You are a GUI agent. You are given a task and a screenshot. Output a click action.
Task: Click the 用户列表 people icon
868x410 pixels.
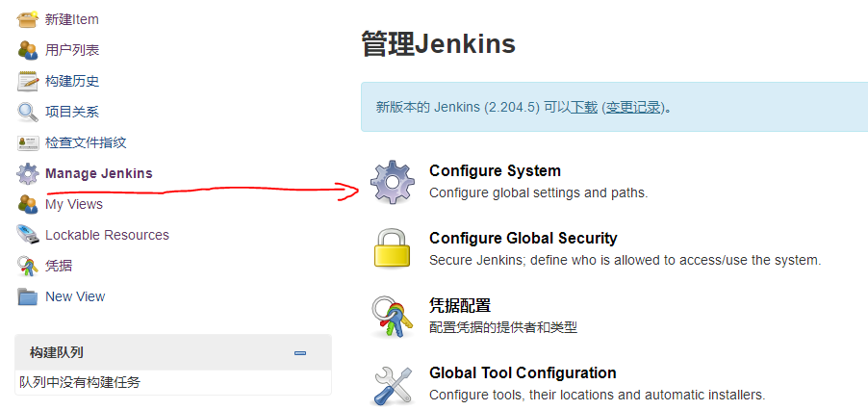[x=28, y=50]
